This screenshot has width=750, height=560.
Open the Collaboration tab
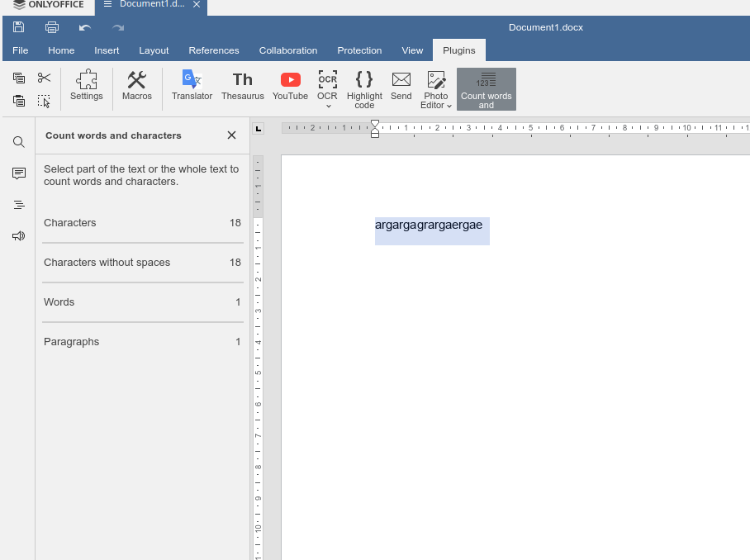pyautogui.click(x=288, y=50)
